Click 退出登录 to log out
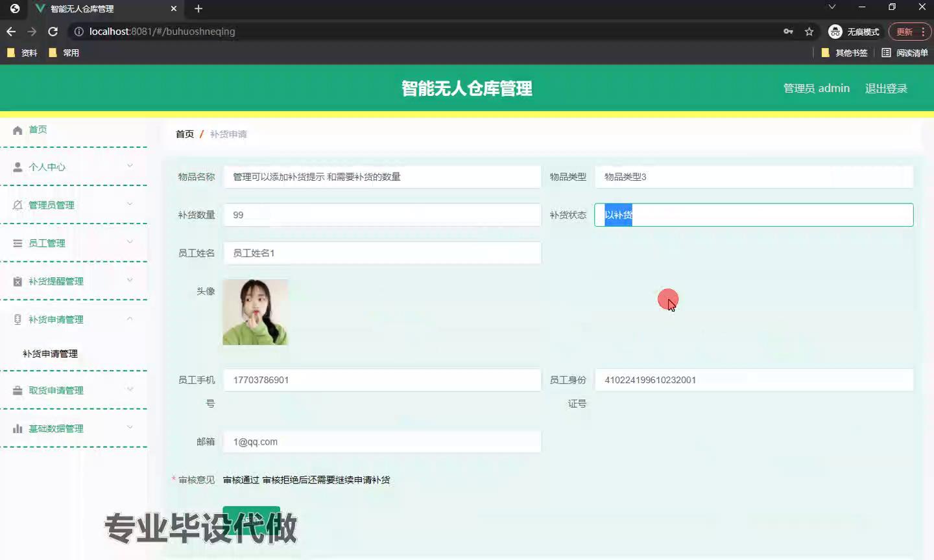 tap(885, 88)
